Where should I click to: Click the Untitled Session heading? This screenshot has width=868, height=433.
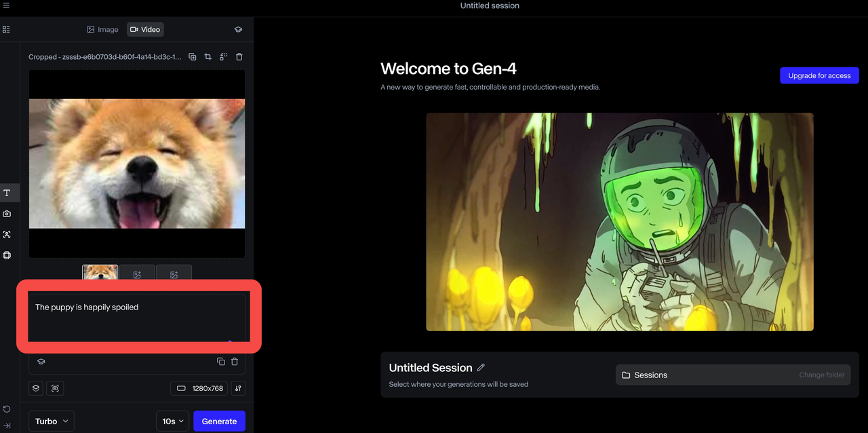pos(431,367)
